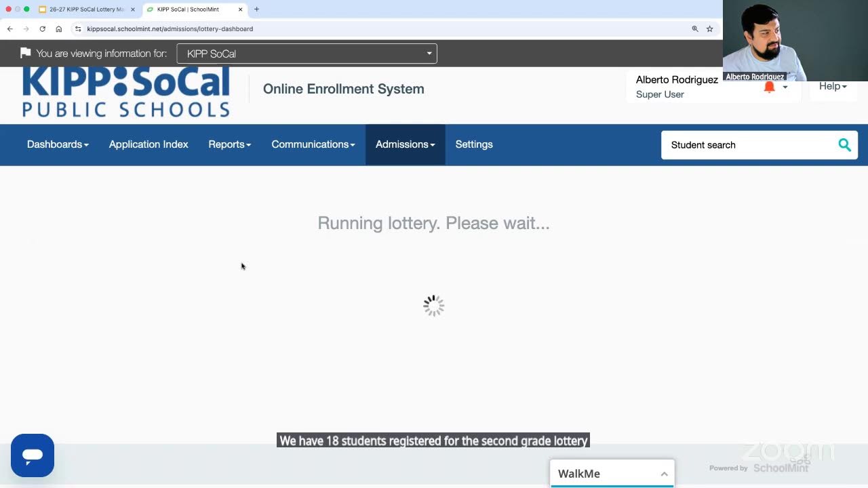The height and width of the screenshot is (488, 868).
Task: Go to Settings page
Action: click(x=474, y=144)
